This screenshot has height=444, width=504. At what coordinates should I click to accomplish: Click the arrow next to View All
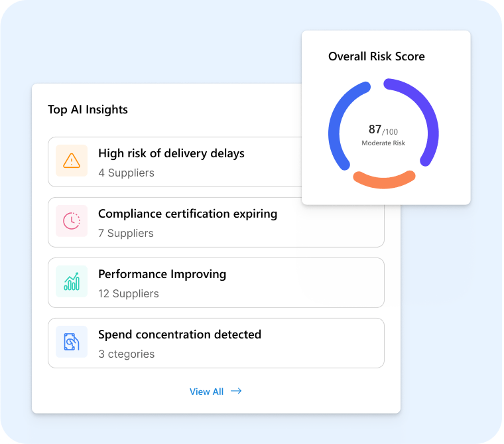pos(236,391)
